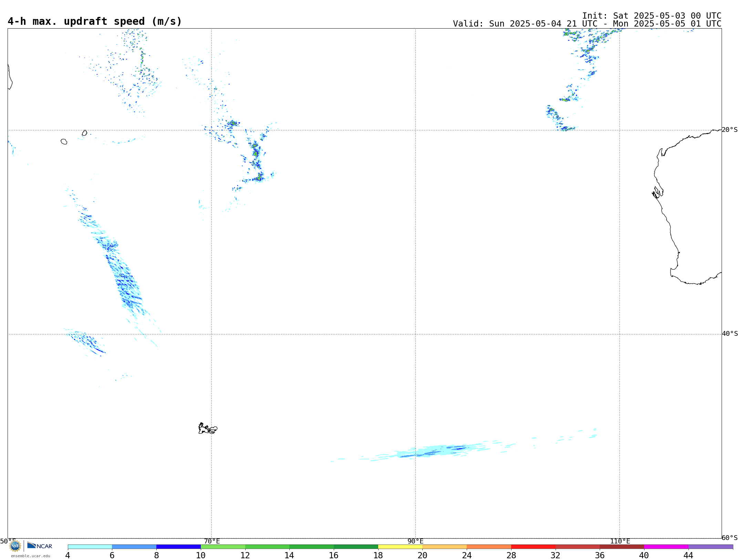Click the 70°E longitude label
The image size is (744, 560).
[x=212, y=541]
